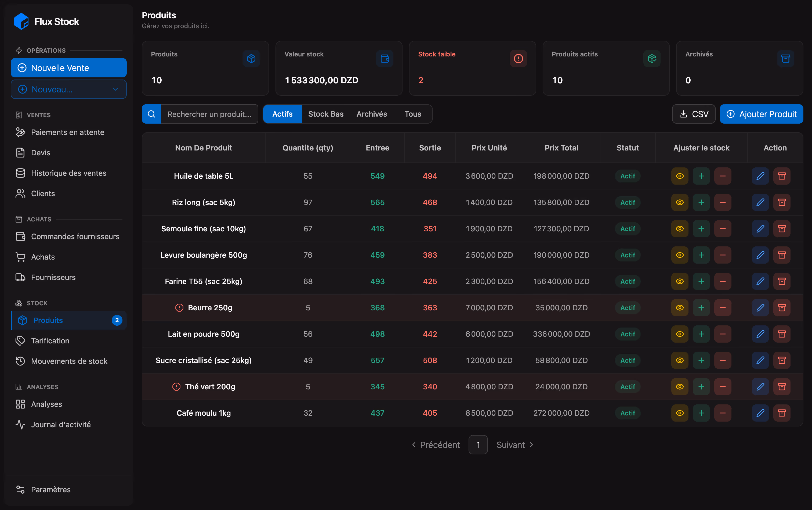Image resolution: width=812 pixels, height=510 pixels.
Task: Click the search magnifier icon
Action: click(152, 114)
